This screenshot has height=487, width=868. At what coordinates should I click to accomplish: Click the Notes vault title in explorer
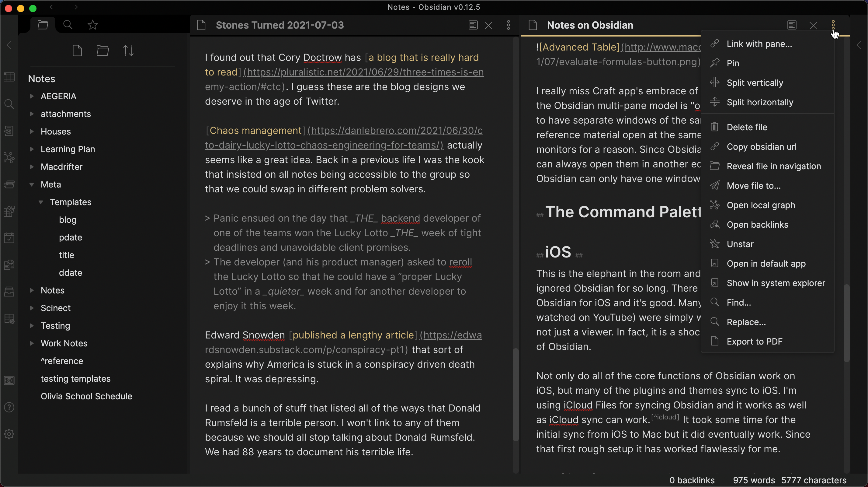point(41,79)
